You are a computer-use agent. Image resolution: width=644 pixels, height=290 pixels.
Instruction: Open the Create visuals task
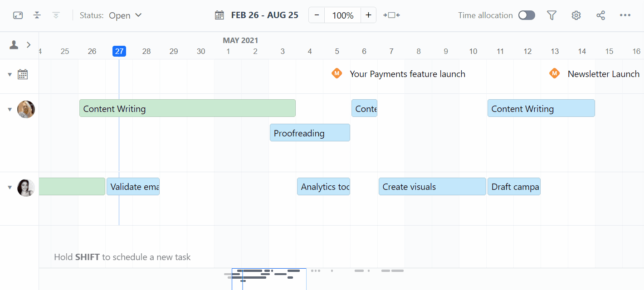pos(432,187)
